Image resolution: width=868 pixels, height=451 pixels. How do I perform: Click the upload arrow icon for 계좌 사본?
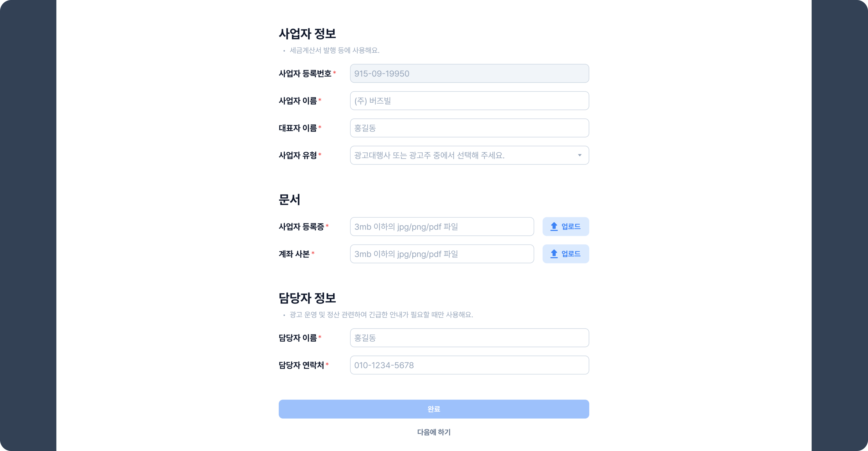[x=554, y=254]
